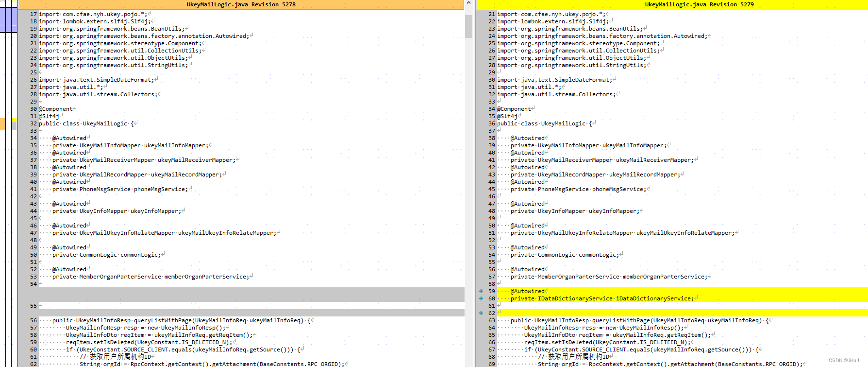Click the yellow change marker in the locator bar
Screen dimensions: 868x367
pos(14,121)
